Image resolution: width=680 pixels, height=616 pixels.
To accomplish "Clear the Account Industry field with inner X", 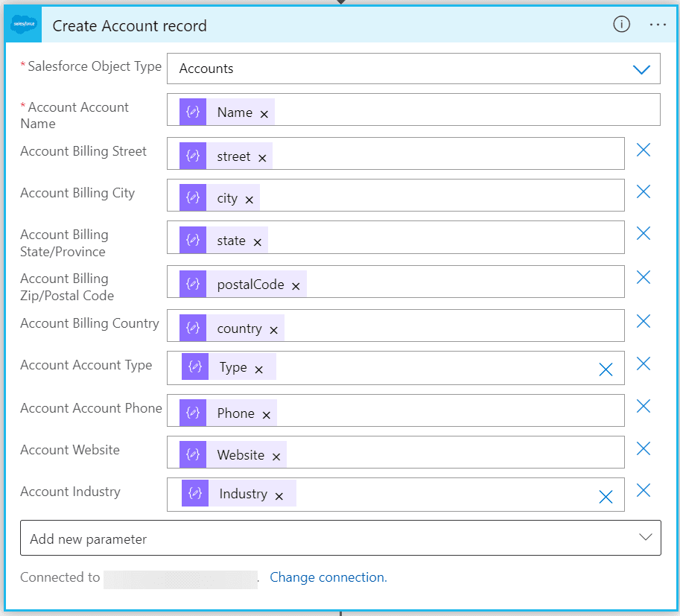I will (606, 496).
